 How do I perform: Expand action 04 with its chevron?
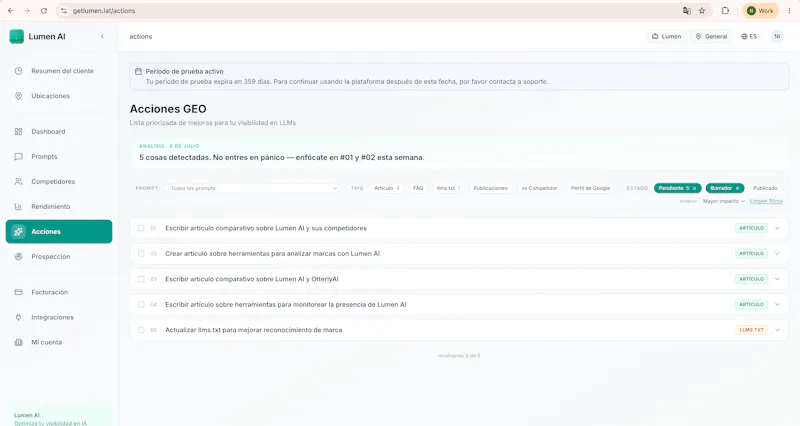pyautogui.click(x=777, y=305)
